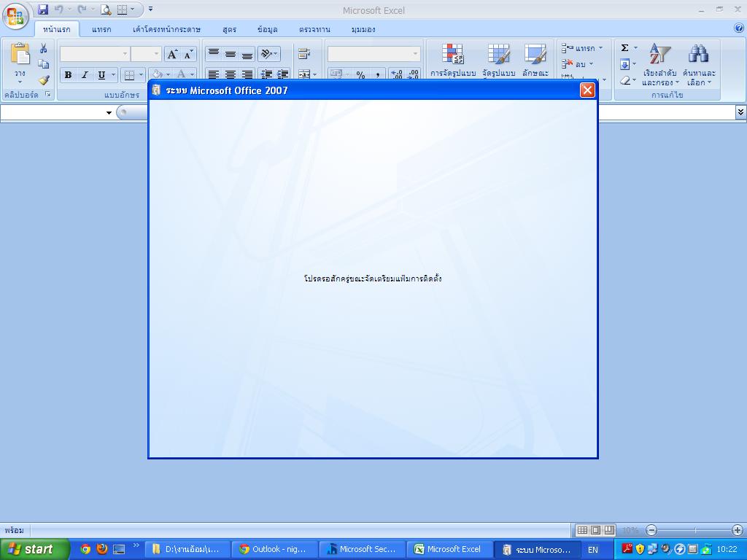This screenshot has width=747, height=560.
Task: Open the font name combo box
Action: [x=94, y=54]
